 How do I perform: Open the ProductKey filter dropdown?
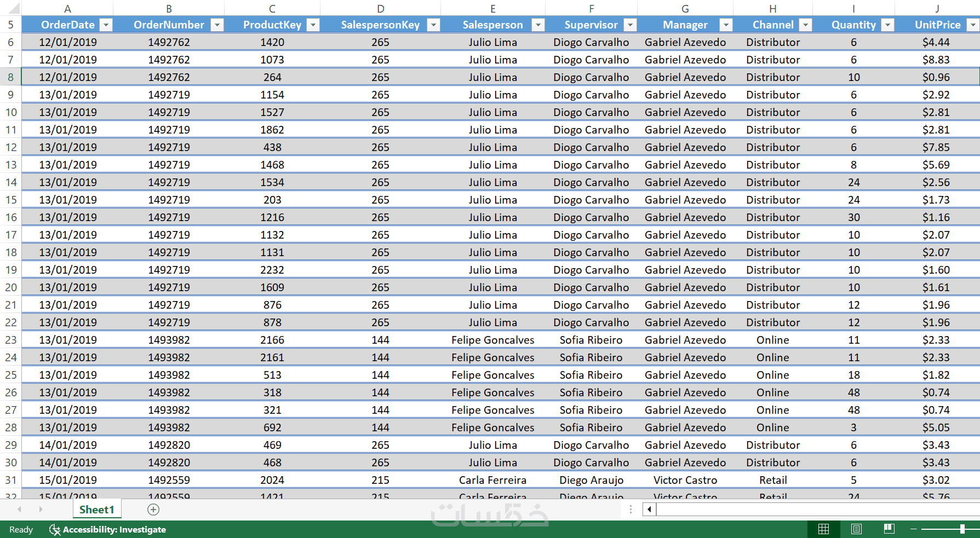point(313,25)
